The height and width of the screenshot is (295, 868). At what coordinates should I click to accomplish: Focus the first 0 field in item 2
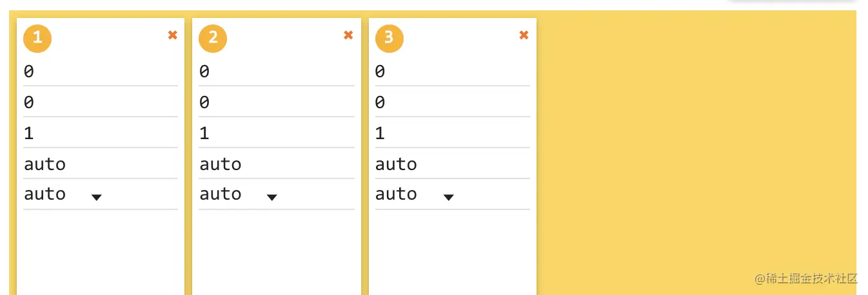(x=276, y=71)
